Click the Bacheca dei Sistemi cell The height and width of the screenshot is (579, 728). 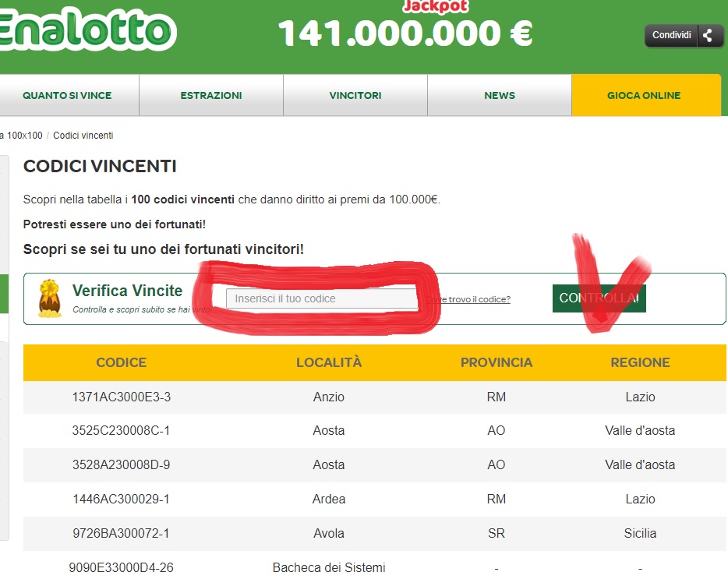[x=329, y=567]
